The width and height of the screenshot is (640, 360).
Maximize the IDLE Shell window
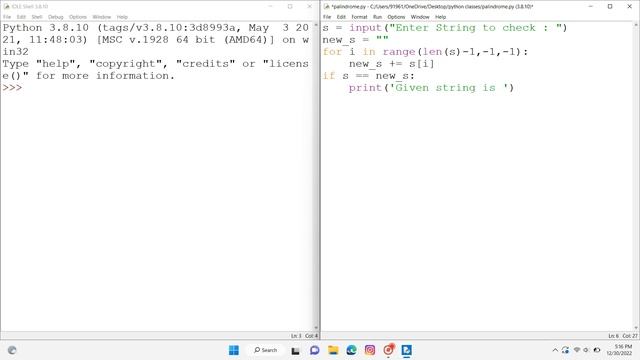point(290,7)
